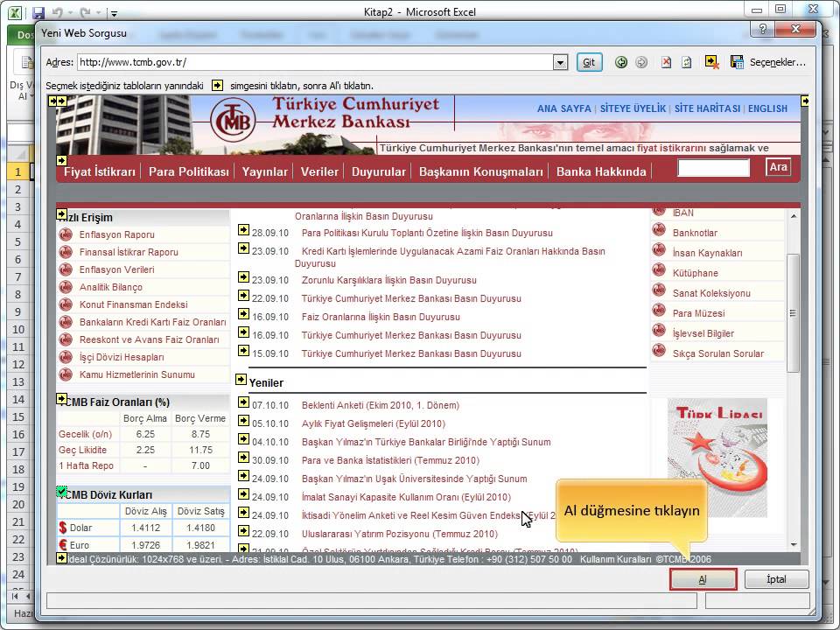Open the Finansal İstikrar Raporu link
Image resolution: width=840 pixels, height=630 pixels.
[129, 252]
